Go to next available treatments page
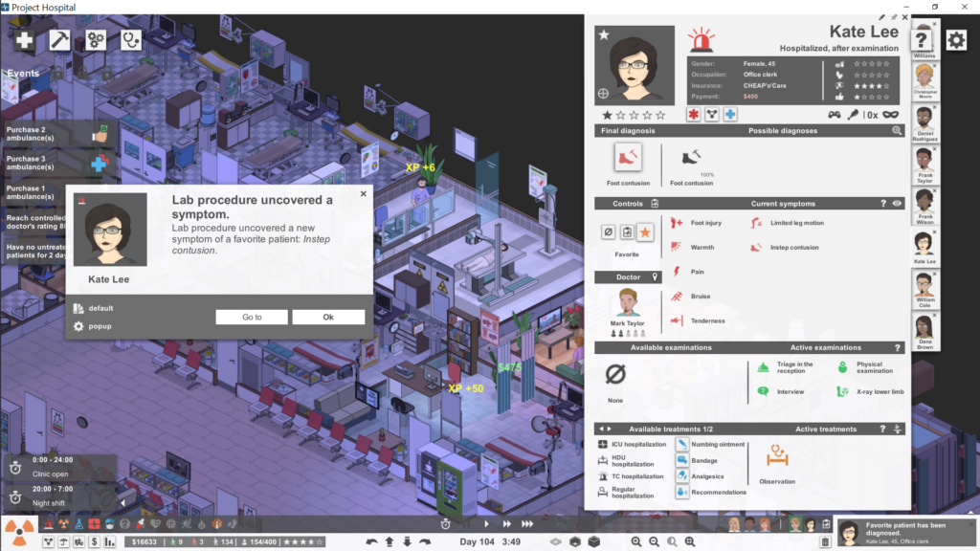The image size is (980, 551). [x=610, y=430]
